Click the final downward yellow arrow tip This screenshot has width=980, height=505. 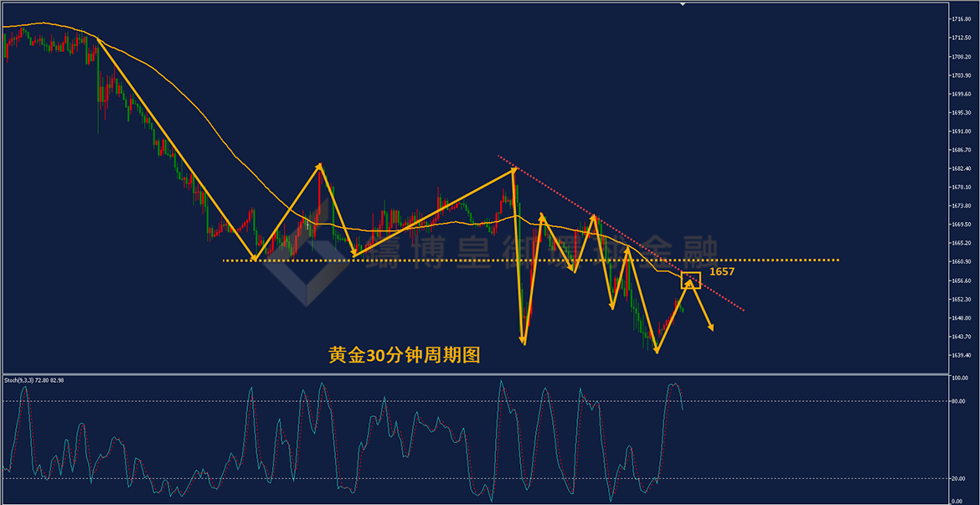coord(710,327)
